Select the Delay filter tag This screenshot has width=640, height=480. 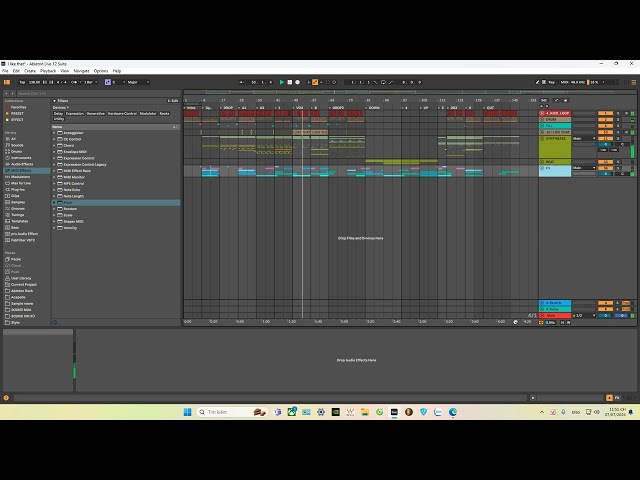(x=58, y=113)
